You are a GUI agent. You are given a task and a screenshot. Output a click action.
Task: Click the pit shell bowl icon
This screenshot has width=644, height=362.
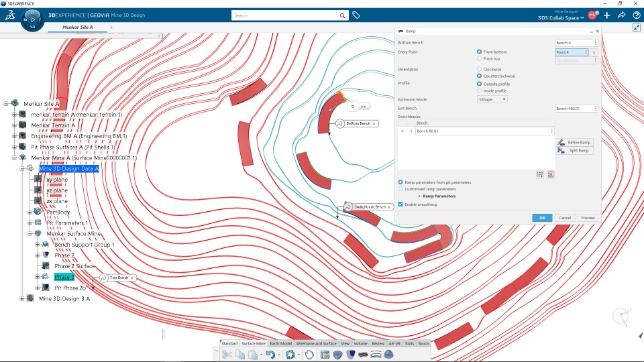(x=337, y=355)
